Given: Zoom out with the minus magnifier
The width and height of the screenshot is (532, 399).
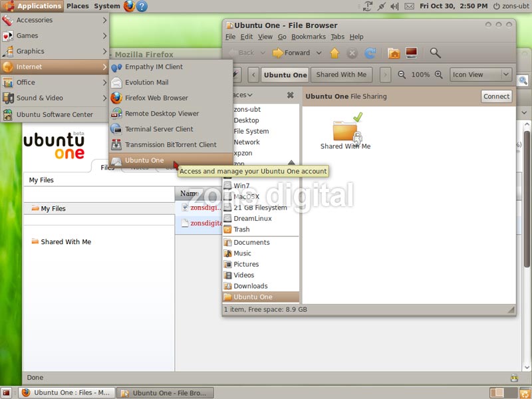Looking at the screenshot, I should click(402, 74).
